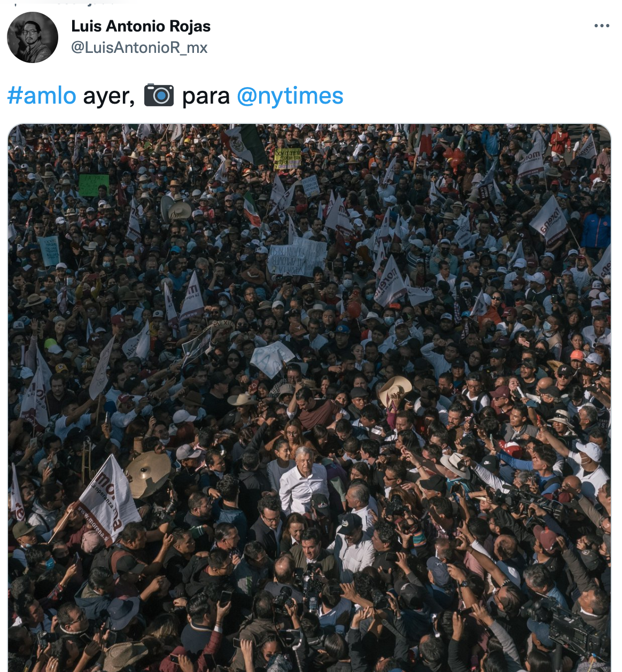Open the @nytimes mention
The height and width of the screenshot is (672, 622).
coord(290,96)
